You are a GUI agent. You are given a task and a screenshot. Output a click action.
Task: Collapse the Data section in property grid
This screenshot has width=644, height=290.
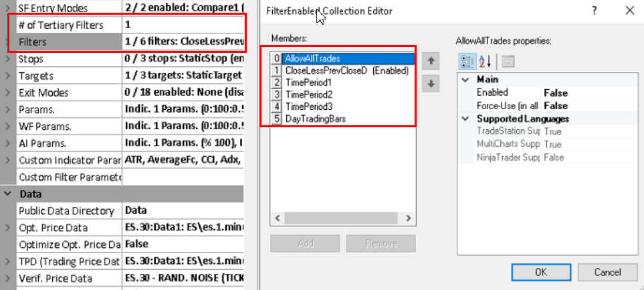(7, 194)
